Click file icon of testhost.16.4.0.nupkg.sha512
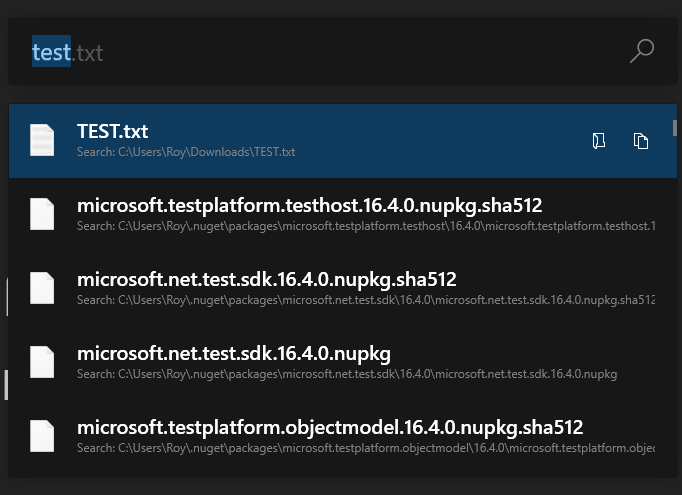 41,214
